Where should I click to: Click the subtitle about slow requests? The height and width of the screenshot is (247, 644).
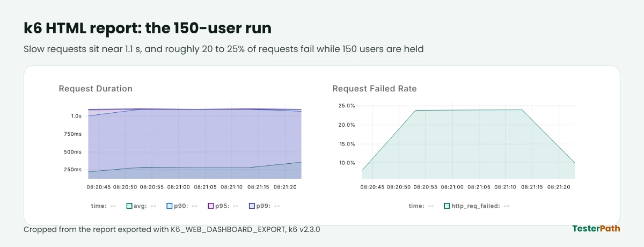[x=224, y=49]
